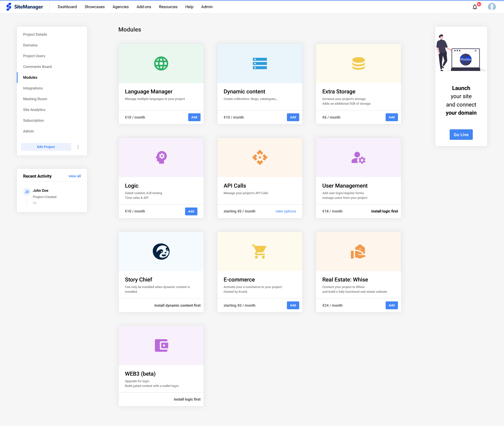504x426 pixels.
Task: Click the Story Chief sloth icon
Action: coord(161,252)
